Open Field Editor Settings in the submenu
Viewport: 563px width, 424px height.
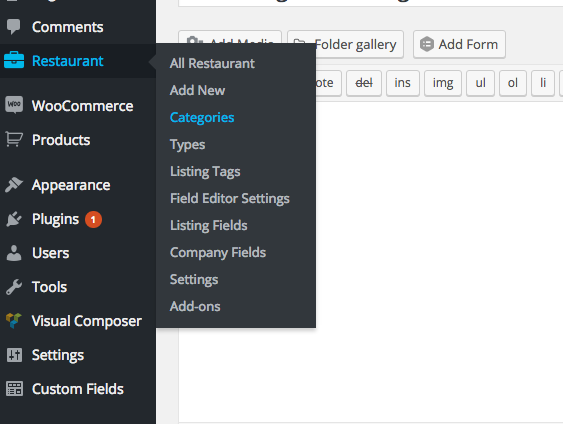tap(230, 199)
